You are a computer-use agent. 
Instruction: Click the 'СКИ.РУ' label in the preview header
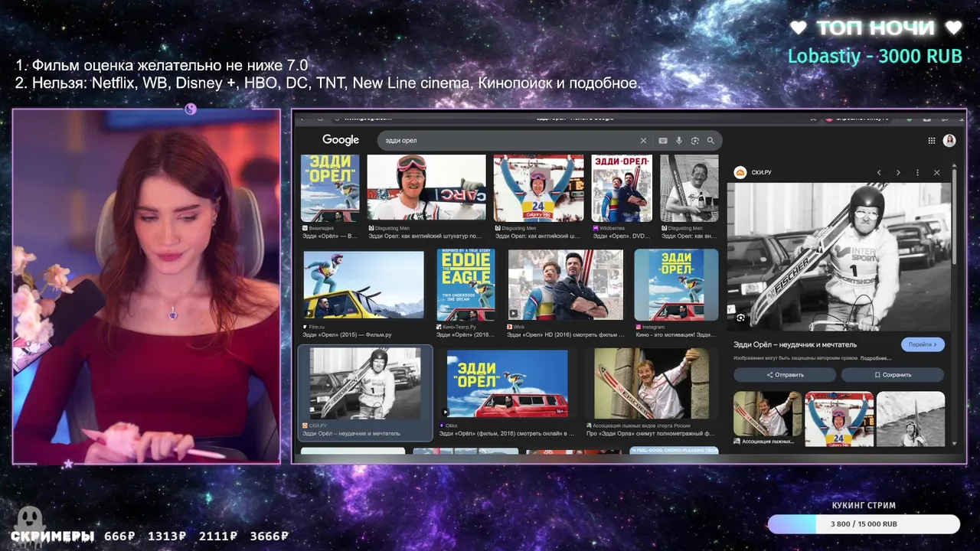(x=761, y=173)
